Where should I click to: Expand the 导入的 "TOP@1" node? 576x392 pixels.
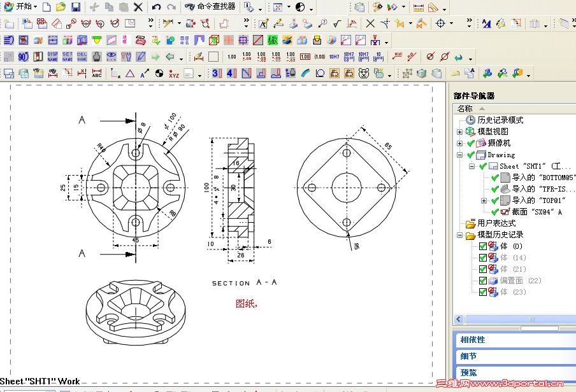(x=484, y=200)
